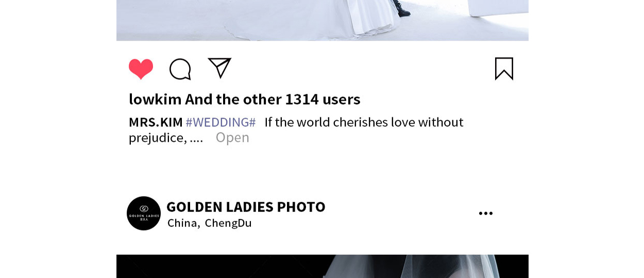Click the truncated ellipsis after "prejudice,"

(x=196, y=138)
